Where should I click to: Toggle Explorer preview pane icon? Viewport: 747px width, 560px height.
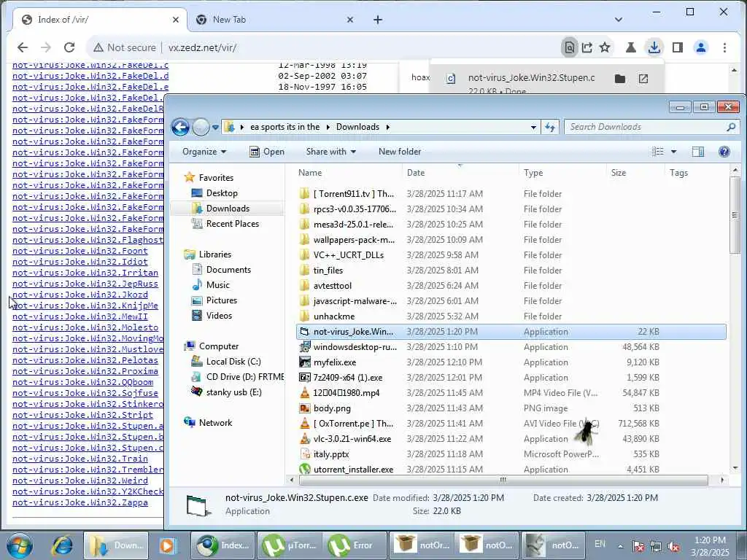coord(698,152)
